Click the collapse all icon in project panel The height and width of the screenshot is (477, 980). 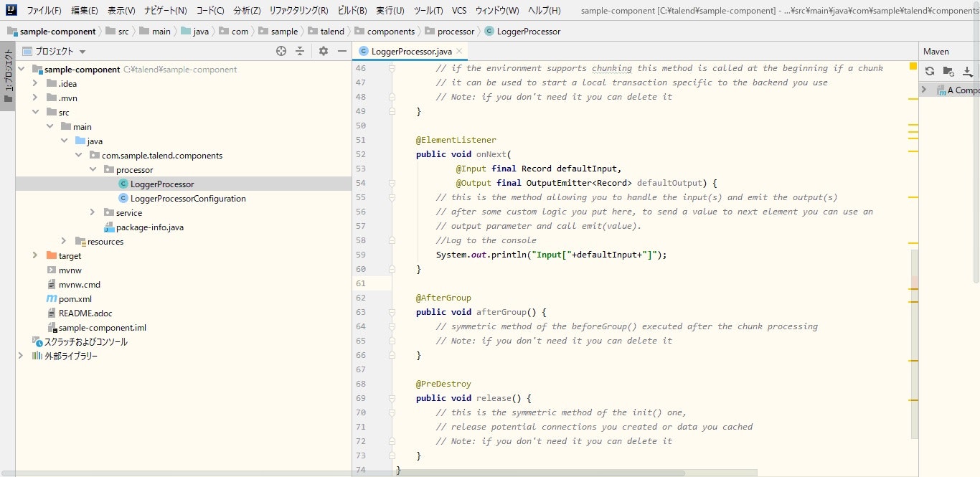point(300,51)
